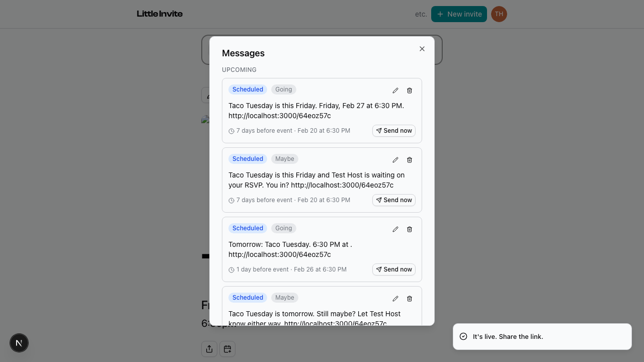
Task: Edit the 'waiting on your RSVP' Maybe message
Action: coord(395,160)
